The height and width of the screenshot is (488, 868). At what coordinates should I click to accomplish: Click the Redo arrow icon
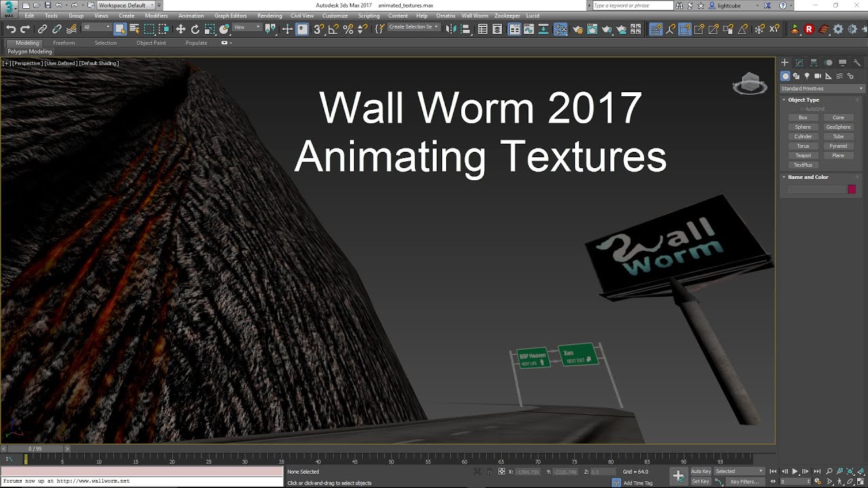(x=25, y=29)
